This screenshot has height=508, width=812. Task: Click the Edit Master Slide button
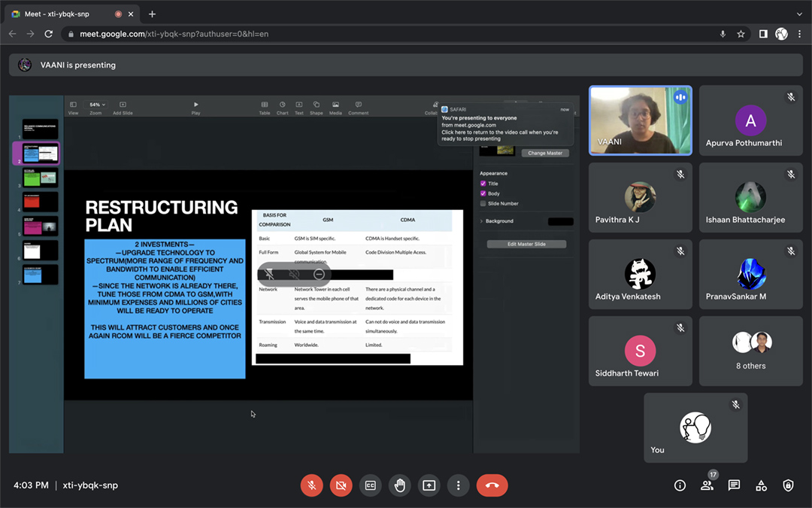click(526, 244)
